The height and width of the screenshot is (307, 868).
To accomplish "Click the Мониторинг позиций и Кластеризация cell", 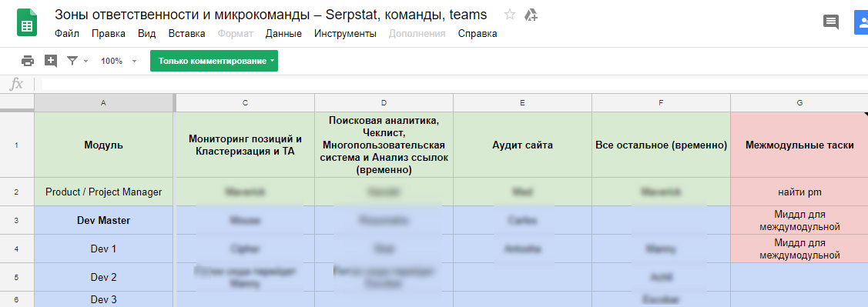I will [245, 145].
